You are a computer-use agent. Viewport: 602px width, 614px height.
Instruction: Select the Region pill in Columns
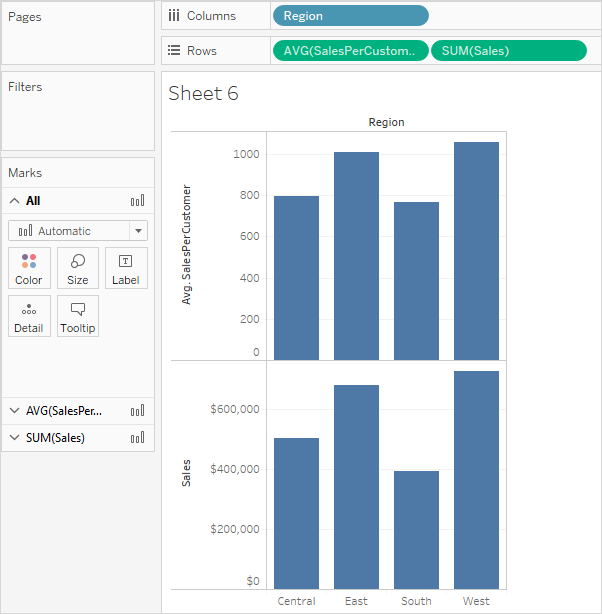[350, 16]
